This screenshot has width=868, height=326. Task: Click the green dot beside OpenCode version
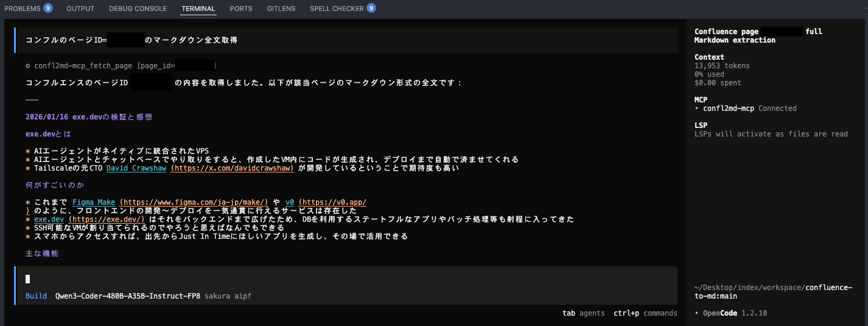point(697,313)
